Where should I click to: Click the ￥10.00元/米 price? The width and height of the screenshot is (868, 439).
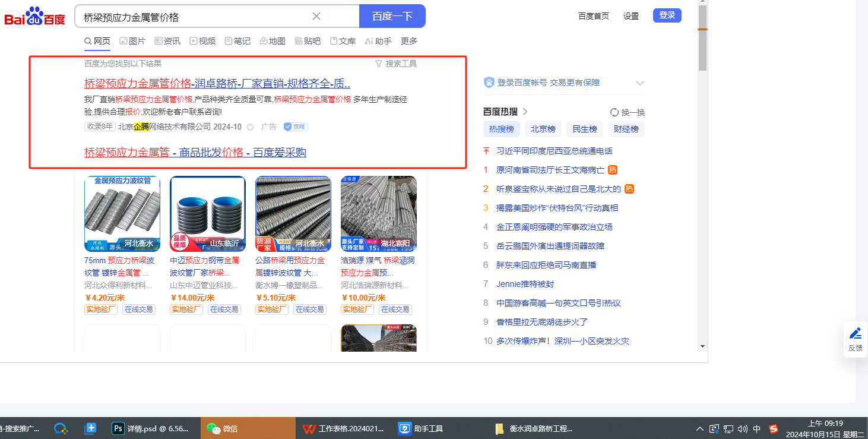[x=363, y=298]
